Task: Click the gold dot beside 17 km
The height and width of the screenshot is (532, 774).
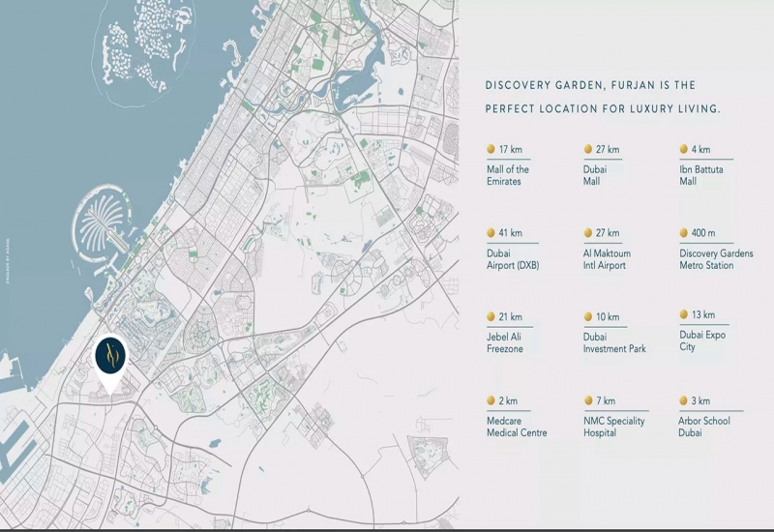Action: 491,150
